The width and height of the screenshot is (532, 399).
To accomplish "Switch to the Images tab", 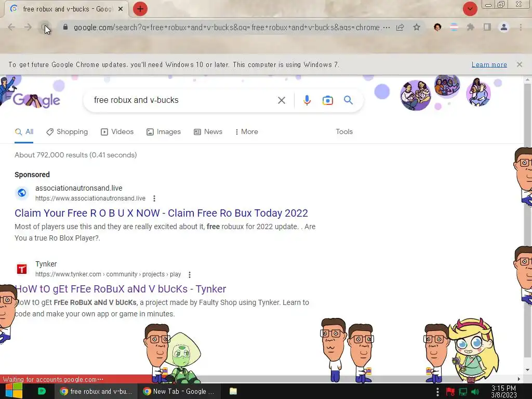I will tap(164, 132).
